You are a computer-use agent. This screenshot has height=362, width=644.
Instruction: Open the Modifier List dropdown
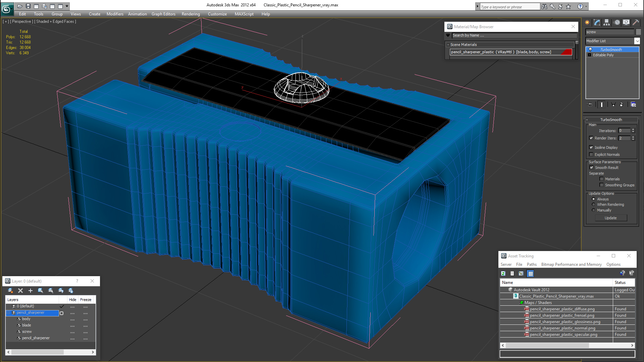click(x=637, y=41)
